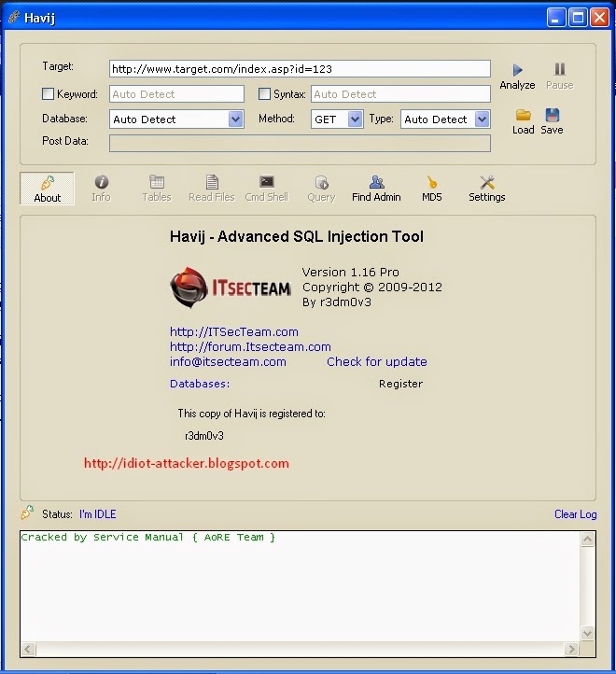616x674 pixels.
Task: Click the 'Version 1.16 Pro' text
Action: click(x=350, y=272)
